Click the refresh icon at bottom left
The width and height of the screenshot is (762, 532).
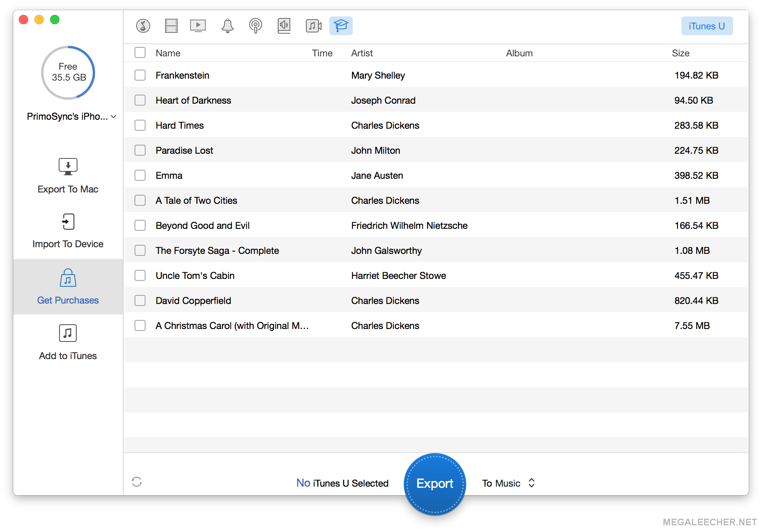(x=137, y=482)
